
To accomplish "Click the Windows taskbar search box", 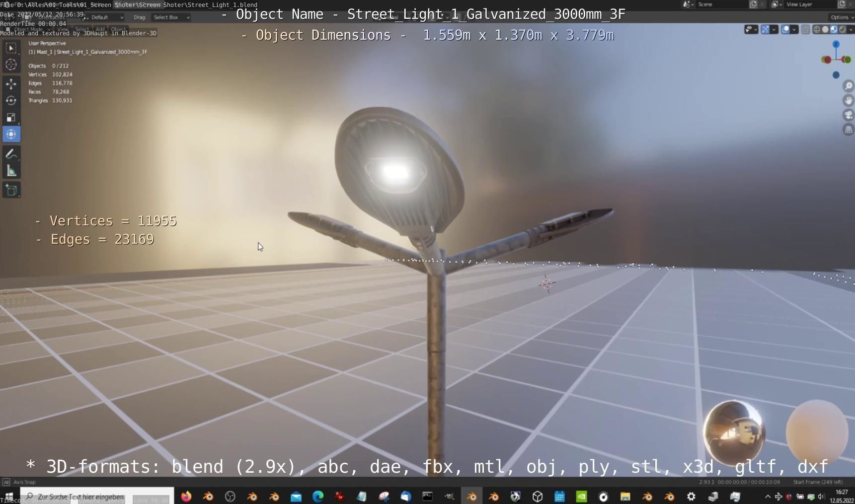I will (97, 496).
